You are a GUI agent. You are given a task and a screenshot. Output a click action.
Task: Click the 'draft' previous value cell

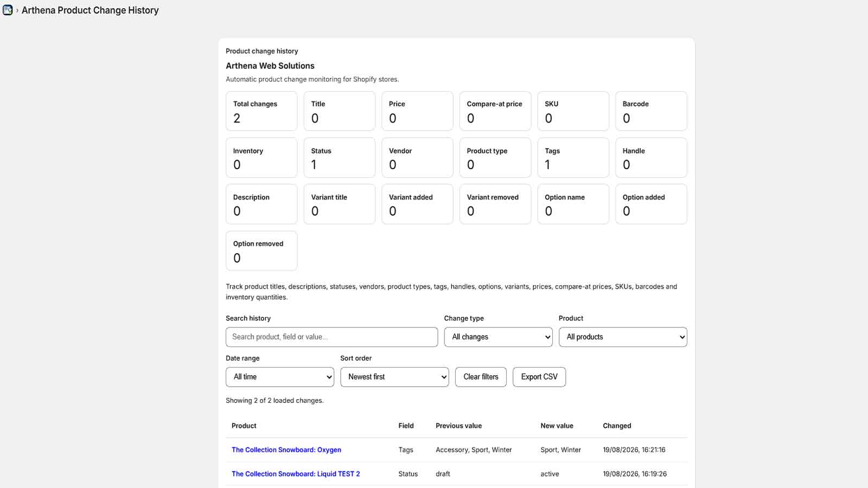click(x=443, y=474)
